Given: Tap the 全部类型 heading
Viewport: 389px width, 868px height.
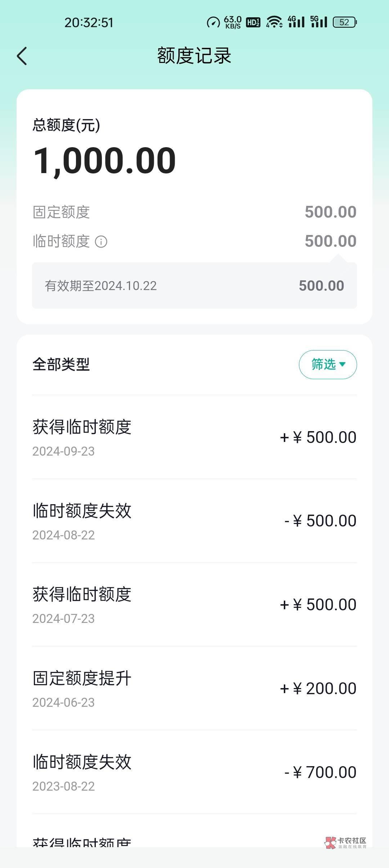Looking at the screenshot, I should click(x=61, y=365).
